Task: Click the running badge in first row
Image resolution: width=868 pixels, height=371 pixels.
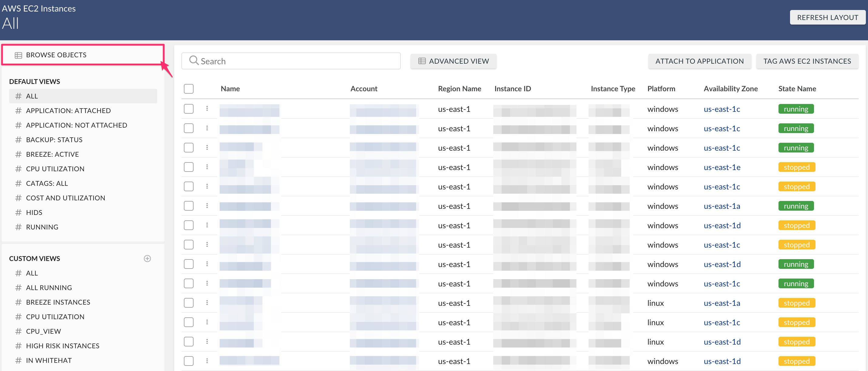Action: click(x=796, y=109)
